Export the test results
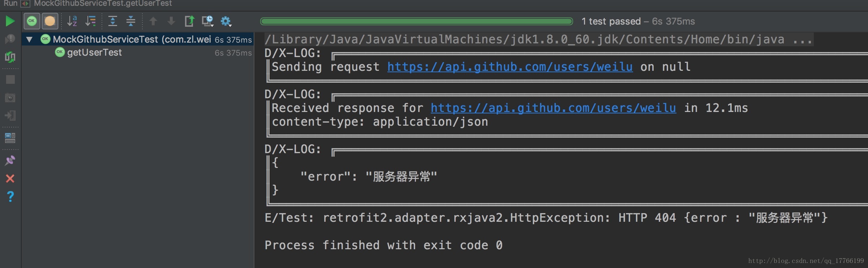The height and width of the screenshot is (268, 868). [x=189, y=21]
